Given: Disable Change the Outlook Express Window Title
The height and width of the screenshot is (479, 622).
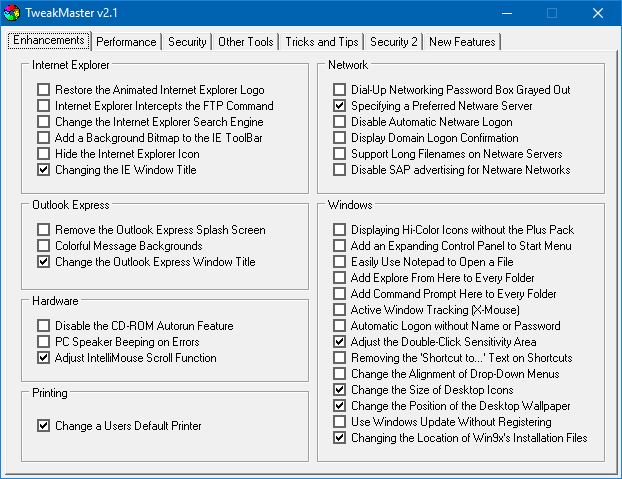Looking at the screenshot, I should pyautogui.click(x=44, y=262).
